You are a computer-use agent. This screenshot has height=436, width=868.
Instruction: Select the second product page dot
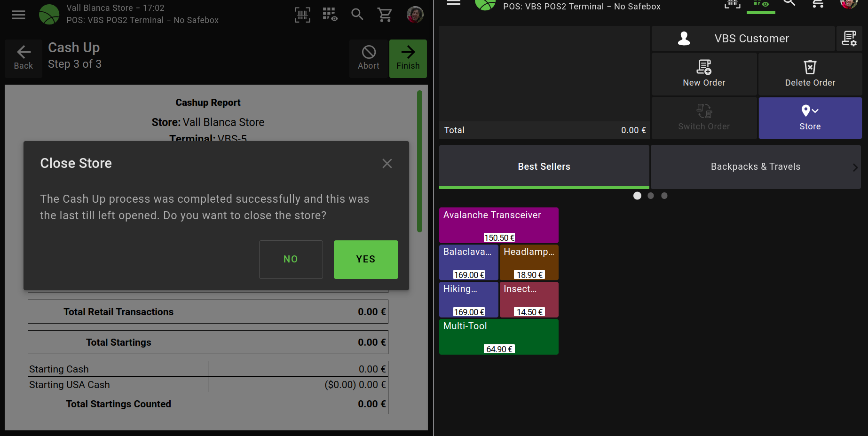[651, 196]
